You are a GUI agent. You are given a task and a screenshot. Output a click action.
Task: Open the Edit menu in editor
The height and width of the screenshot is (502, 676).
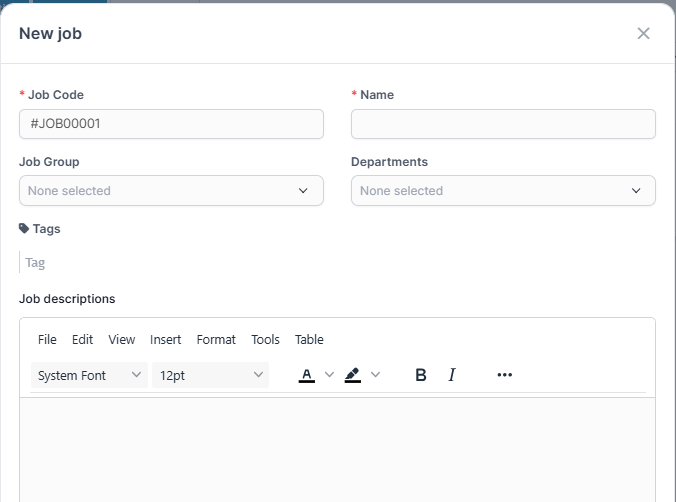[82, 340]
